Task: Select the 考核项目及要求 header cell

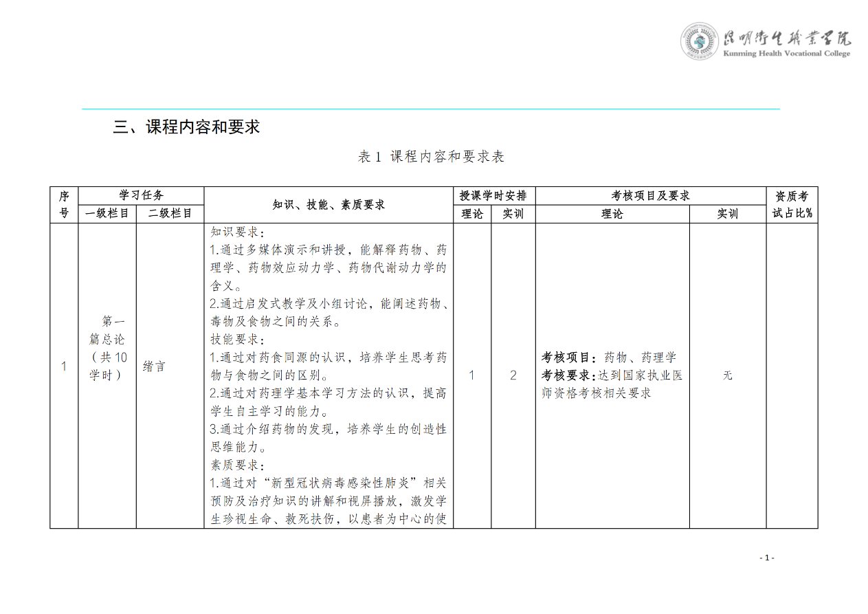Action: pos(650,196)
